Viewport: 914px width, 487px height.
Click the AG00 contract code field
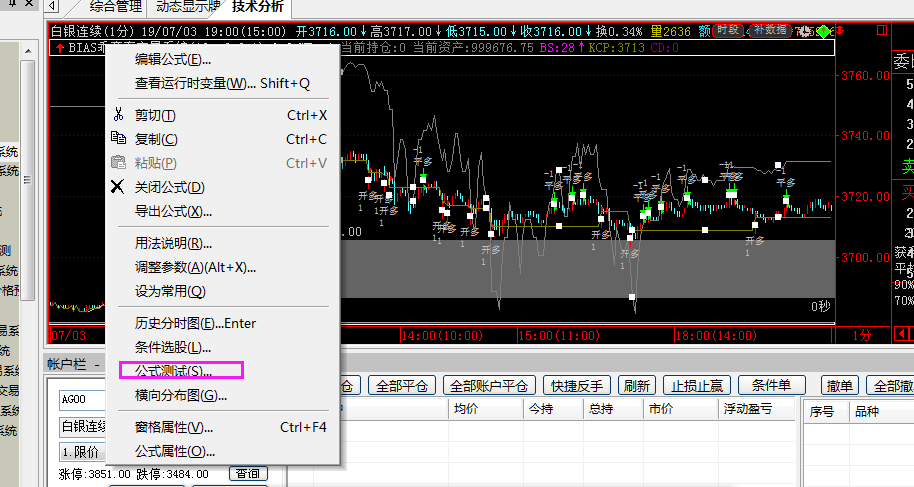coord(82,400)
